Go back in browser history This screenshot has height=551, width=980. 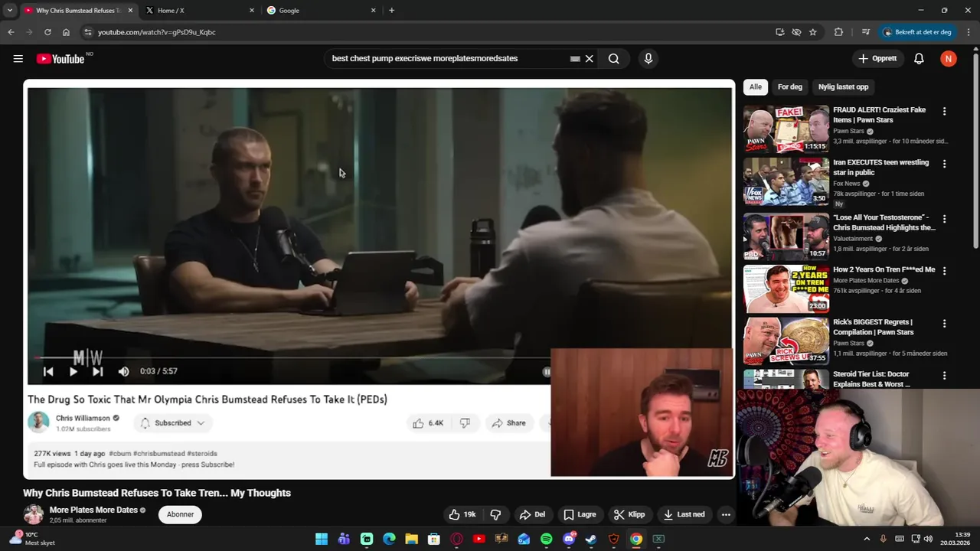[x=11, y=32]
